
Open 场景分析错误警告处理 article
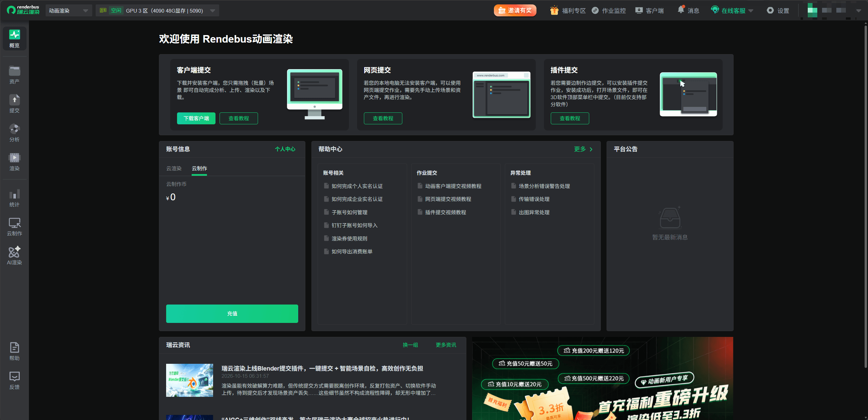click(544, 186)
